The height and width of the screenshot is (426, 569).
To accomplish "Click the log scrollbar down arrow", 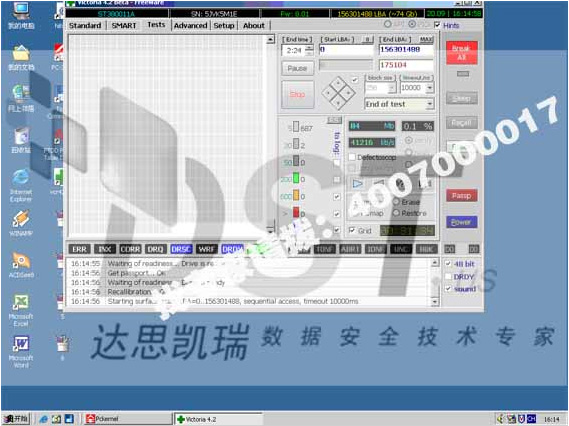I will coord(435,302).
